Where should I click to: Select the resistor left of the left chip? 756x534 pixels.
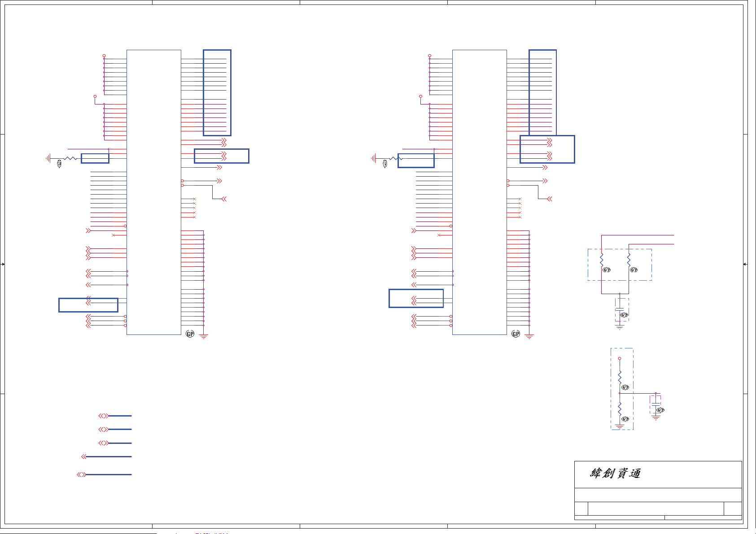pyautogui.click(x=70, y=158)
